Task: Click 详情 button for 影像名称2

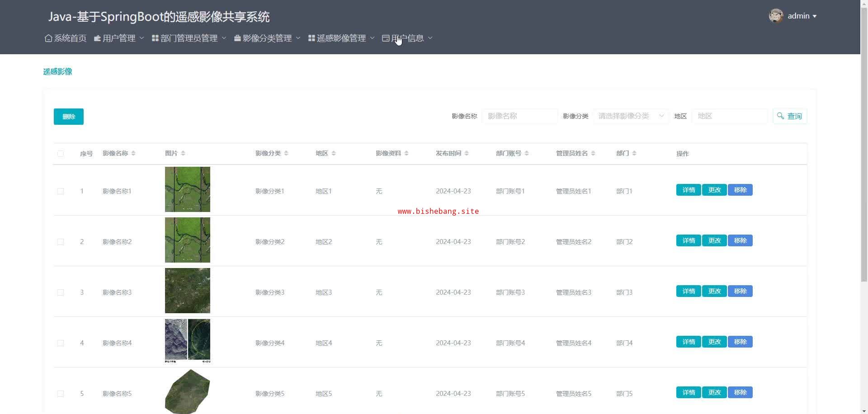Action: [689, 240]
